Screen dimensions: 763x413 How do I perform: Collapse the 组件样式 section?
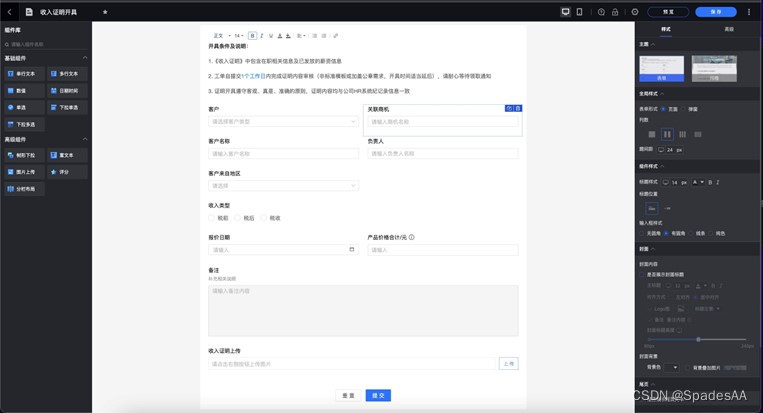(x=662, y=166)
